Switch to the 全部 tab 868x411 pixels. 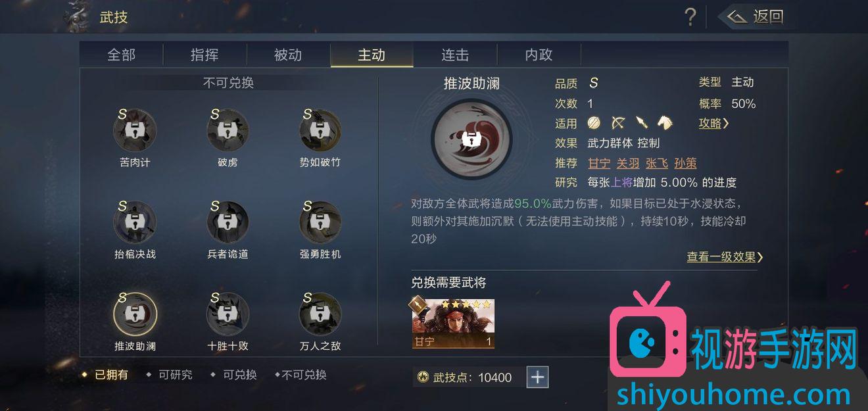tap(122, 55)
